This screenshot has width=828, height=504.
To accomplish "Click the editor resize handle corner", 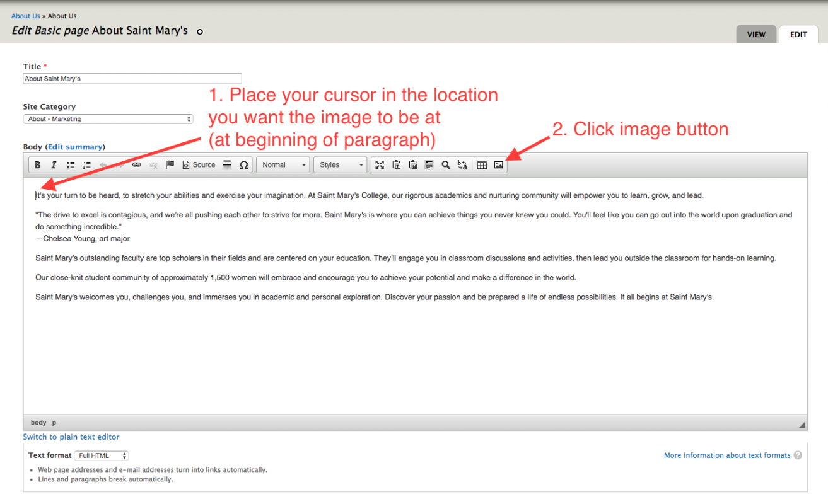I will point(802,424).
